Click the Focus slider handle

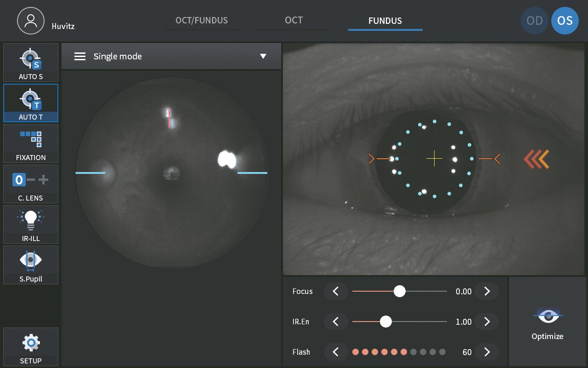click(x=400, y=291)
